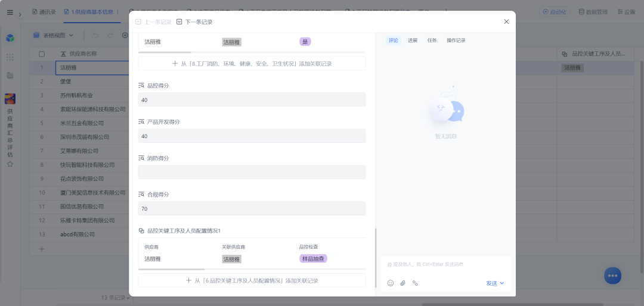The image size is (644, 306).
Task: Click 发送 to send comment
Action: coord(491,283)
